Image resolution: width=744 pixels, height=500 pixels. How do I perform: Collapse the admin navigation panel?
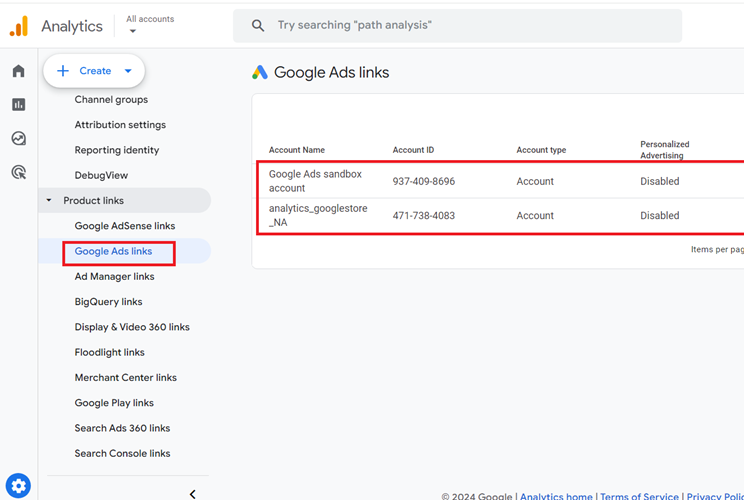[193, 494]
